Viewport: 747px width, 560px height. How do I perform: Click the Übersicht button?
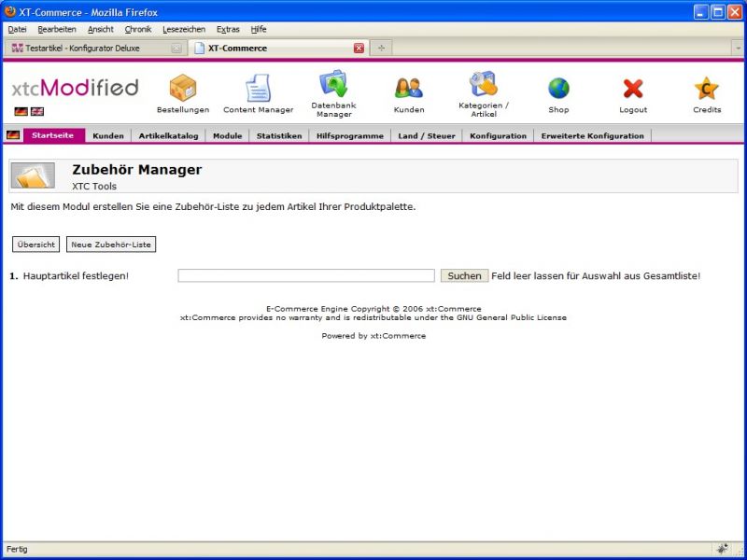[x=36, y=245]
